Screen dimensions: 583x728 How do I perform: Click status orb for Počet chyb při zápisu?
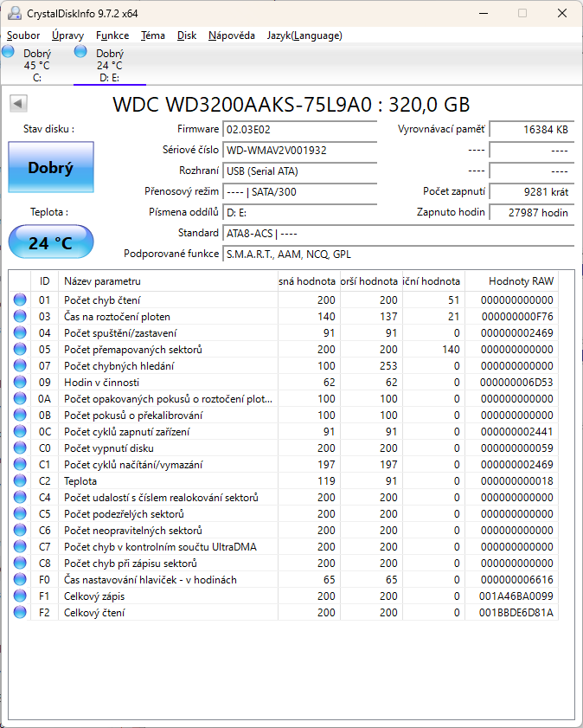coord(20,564)
